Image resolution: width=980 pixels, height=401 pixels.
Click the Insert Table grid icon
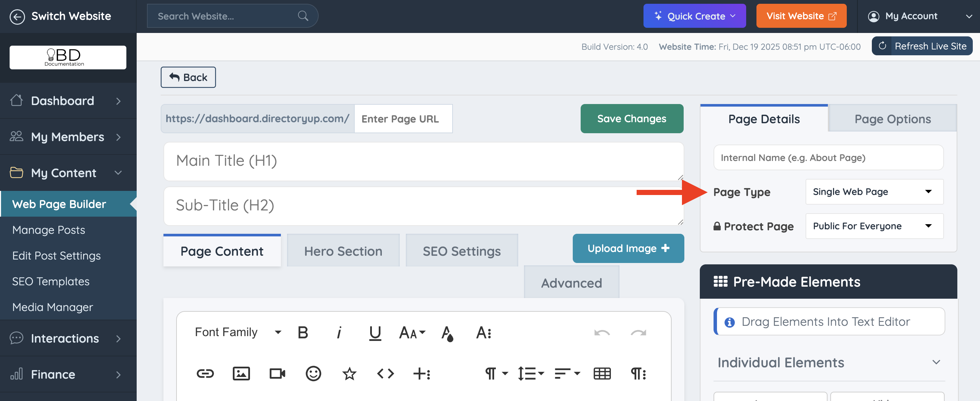pos(602,374)
